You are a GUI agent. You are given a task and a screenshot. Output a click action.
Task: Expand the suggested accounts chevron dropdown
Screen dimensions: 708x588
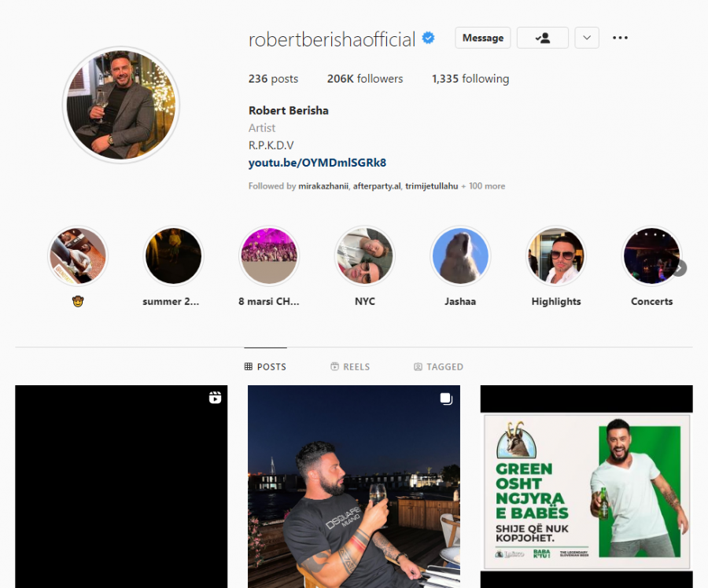[x=587, y=38]
